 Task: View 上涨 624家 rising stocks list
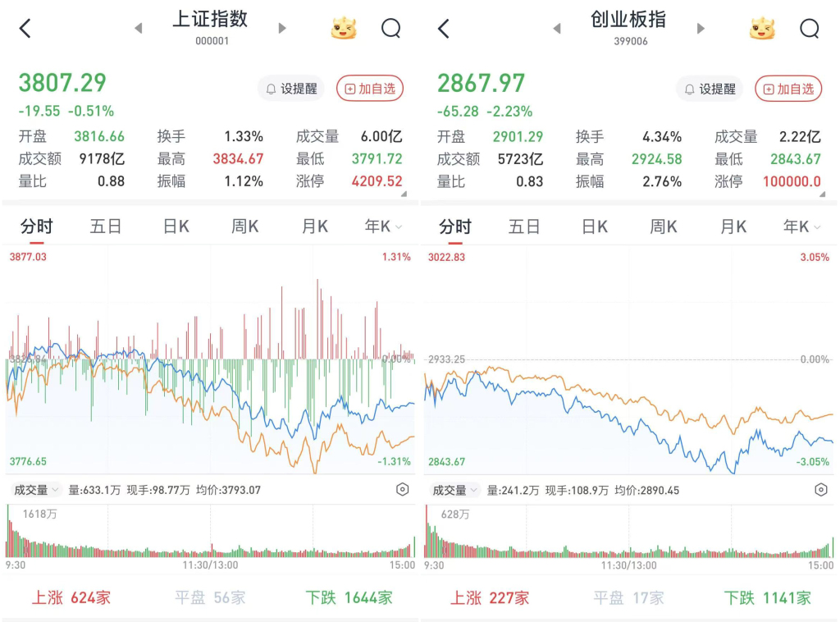tap(71, 597)
